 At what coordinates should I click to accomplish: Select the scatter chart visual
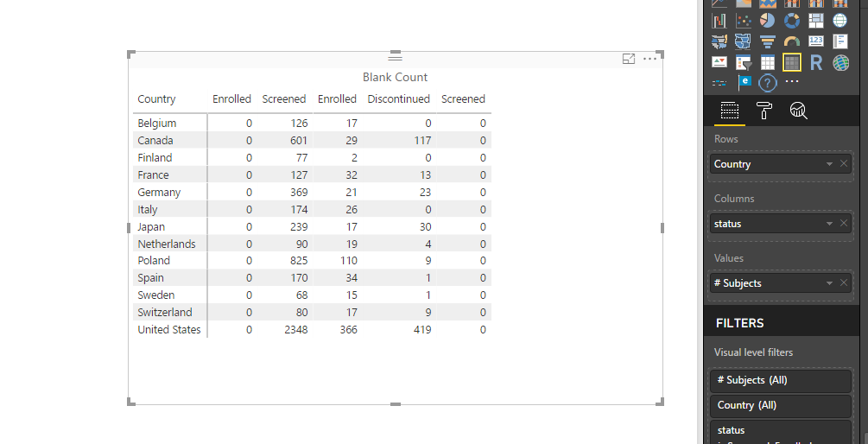pyautogui.click(x=744, y=21)
